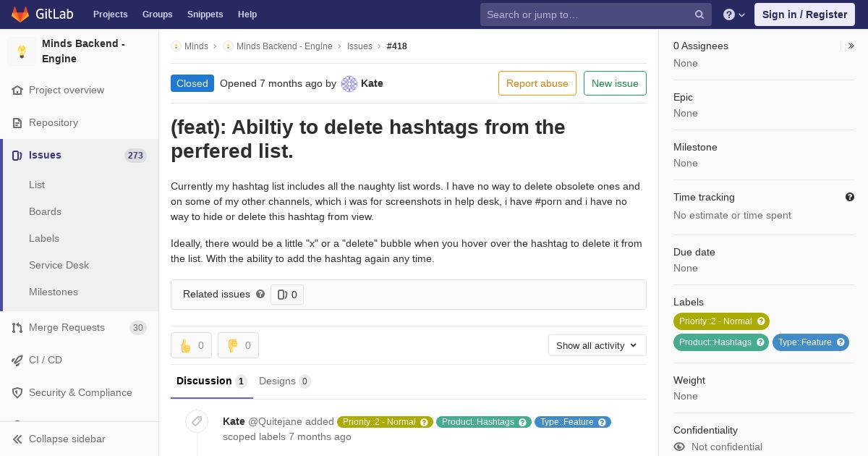
Task: Click the Issues sidebar icon
Action: [17, 156]
